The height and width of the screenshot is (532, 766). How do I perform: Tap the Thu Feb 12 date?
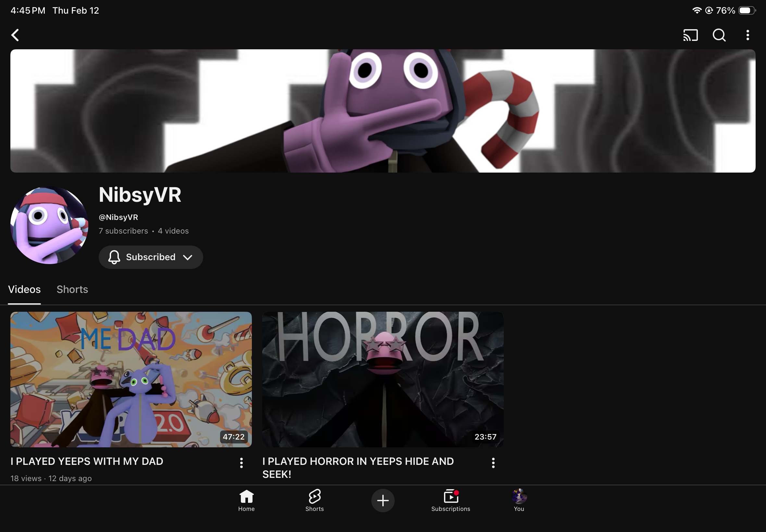(76, 10)
